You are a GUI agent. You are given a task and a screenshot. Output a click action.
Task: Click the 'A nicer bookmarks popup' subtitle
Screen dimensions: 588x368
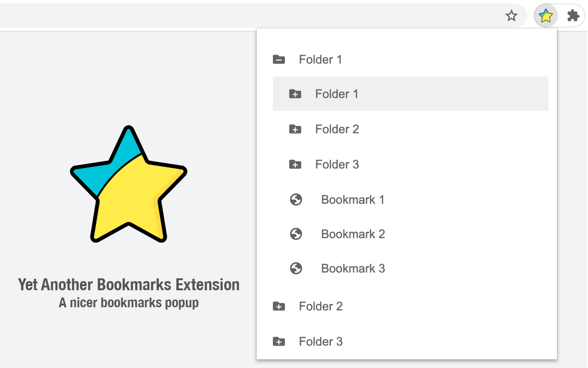129,303
